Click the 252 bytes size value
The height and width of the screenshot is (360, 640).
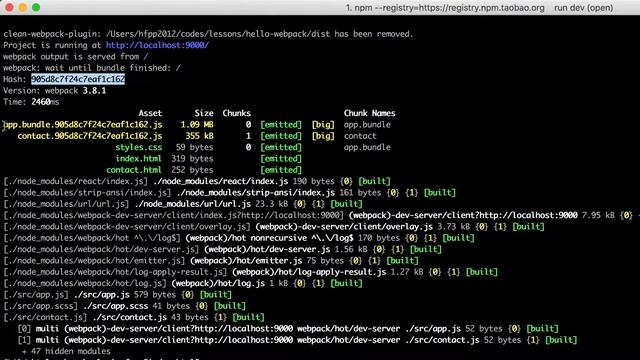192,170
